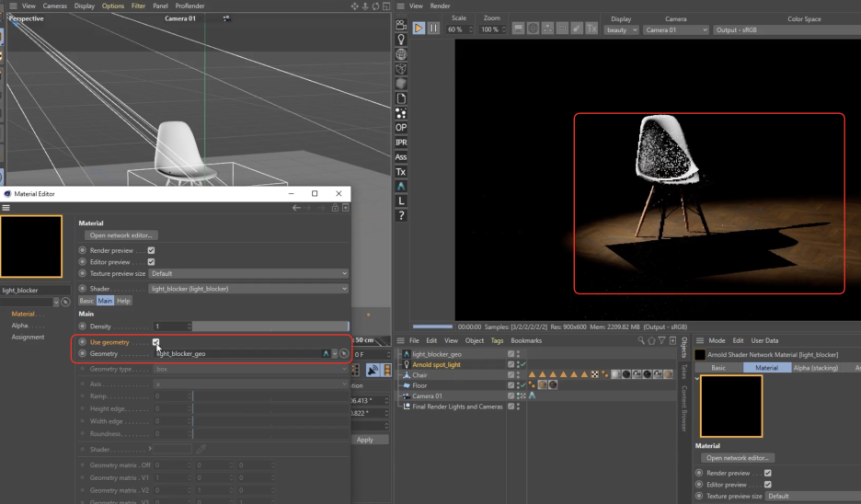The height and width of the screenshot is (504, 861).
Task: Click the Ass export icon
Action: pyautogui.click(x=401, y=156)
